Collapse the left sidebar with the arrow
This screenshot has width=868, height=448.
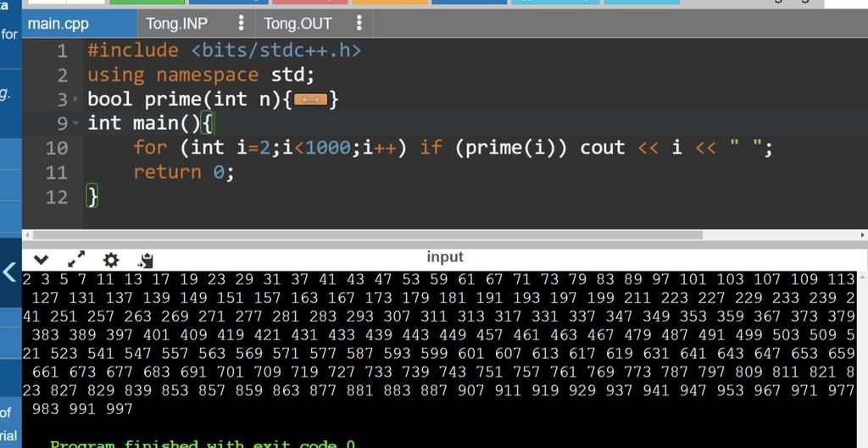click(10, 272)
